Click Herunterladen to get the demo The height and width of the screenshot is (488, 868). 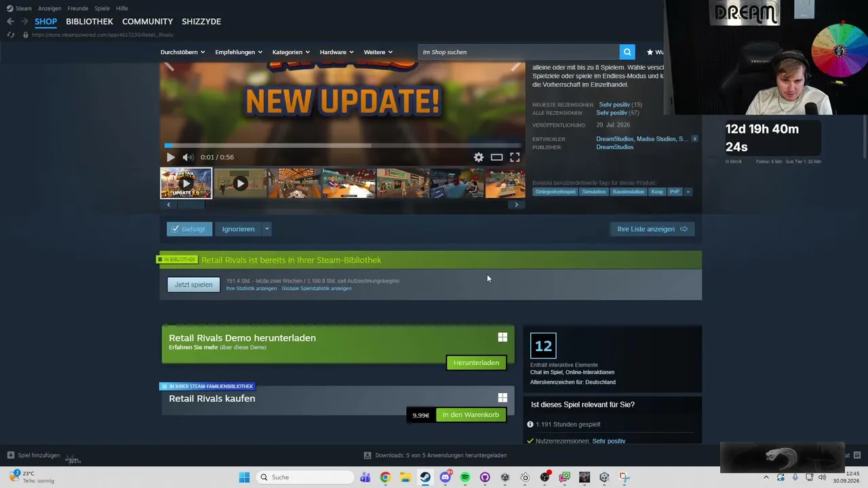[x=476, y=363]
